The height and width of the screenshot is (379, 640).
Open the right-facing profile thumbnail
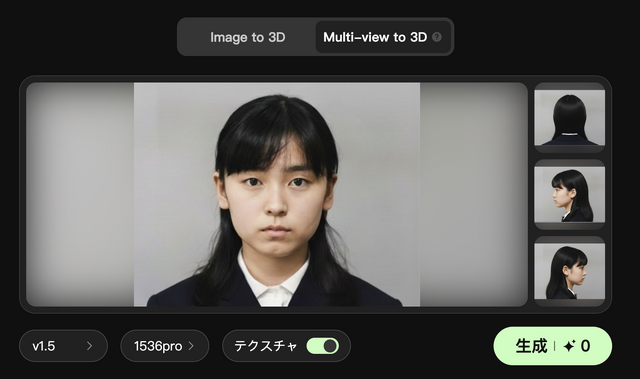(569, 271)
